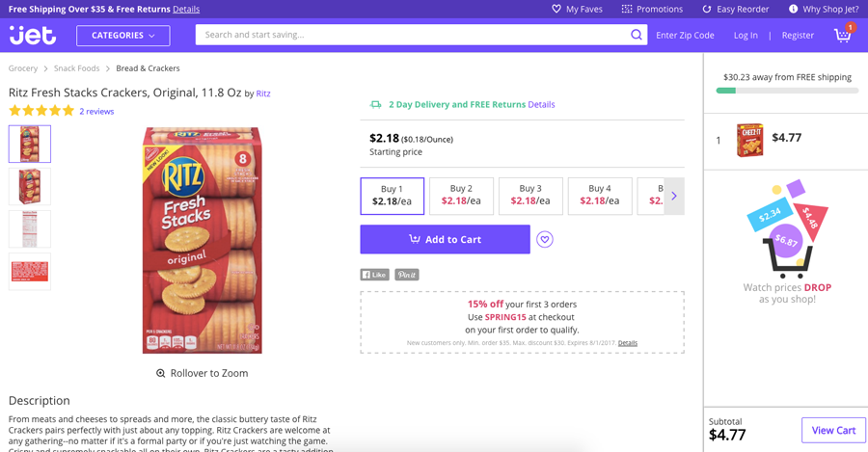The image size is (868, 452).
Task: Click the free shipping progress bar
Action: point(787,91)
